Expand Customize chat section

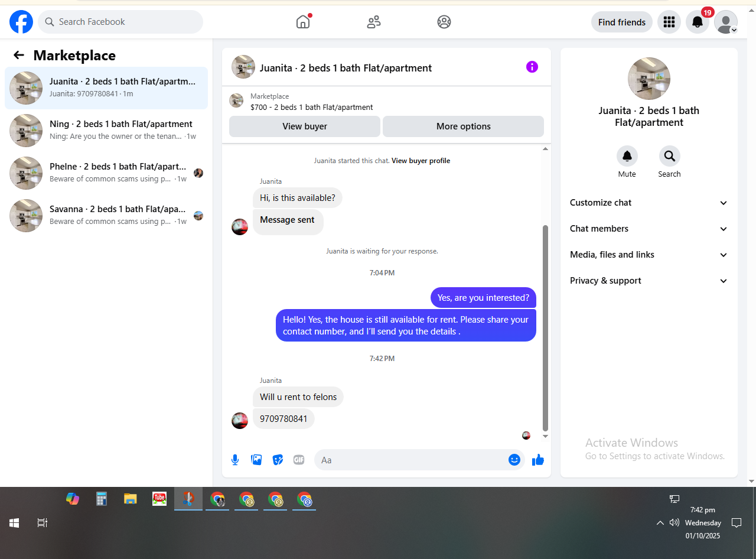pos(649,203)
